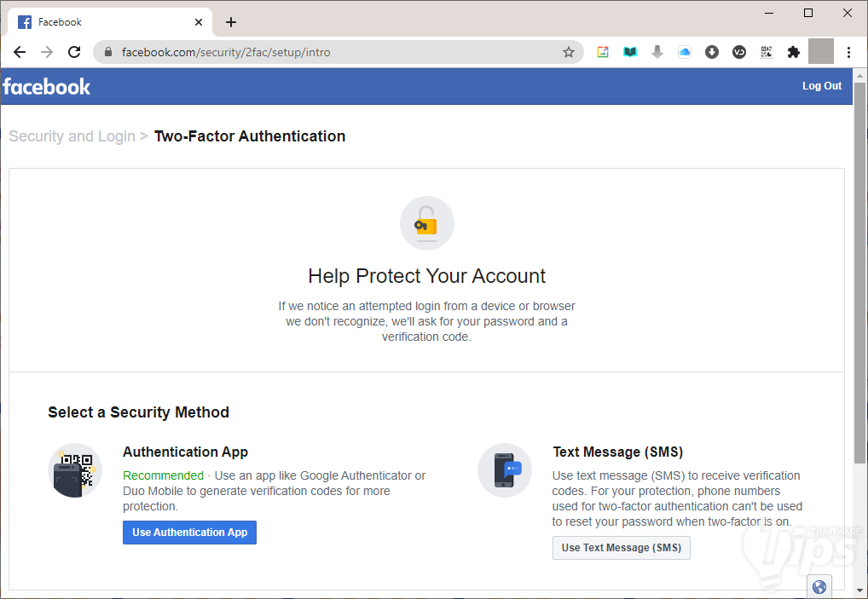Click the globe icon at bottom right
The width and height of the screenshot is (868, 599).
pyautogui.click(x=819, y=586)
